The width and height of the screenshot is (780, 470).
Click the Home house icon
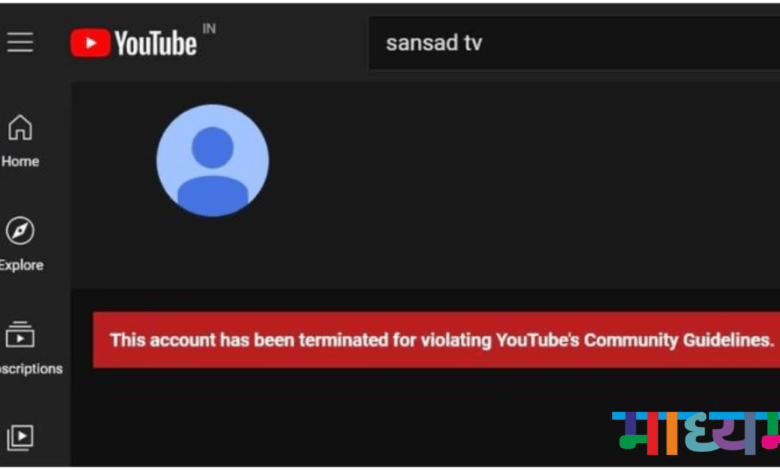point(20,127)
